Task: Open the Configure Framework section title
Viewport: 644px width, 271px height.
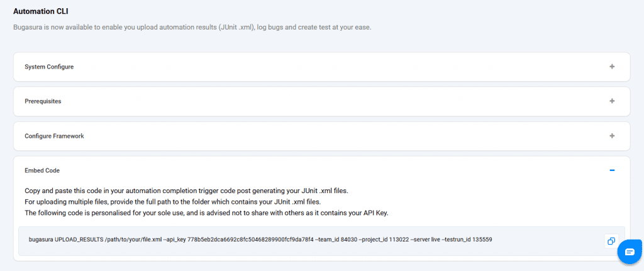Action: click(x=54, y=136)
